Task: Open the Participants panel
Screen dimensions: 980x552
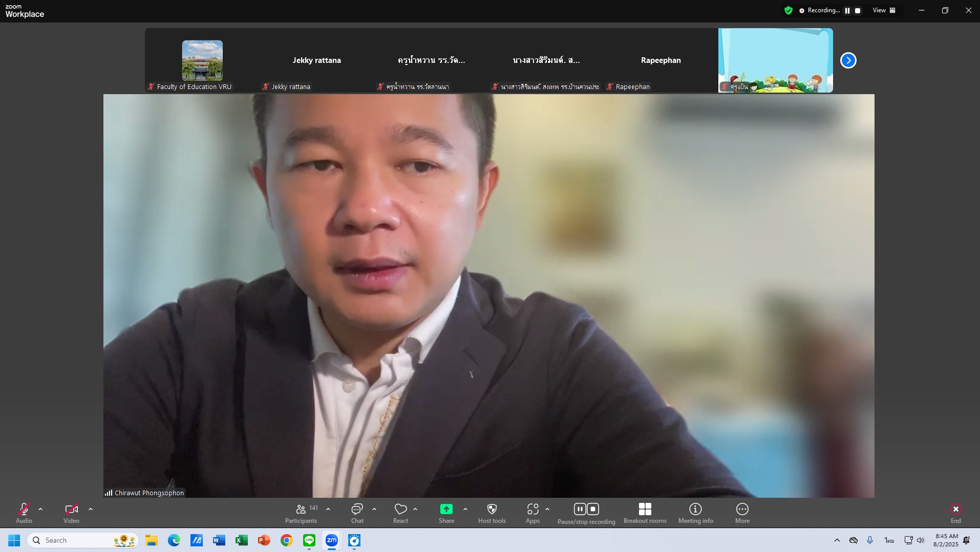Action: [x=301, y=513]
